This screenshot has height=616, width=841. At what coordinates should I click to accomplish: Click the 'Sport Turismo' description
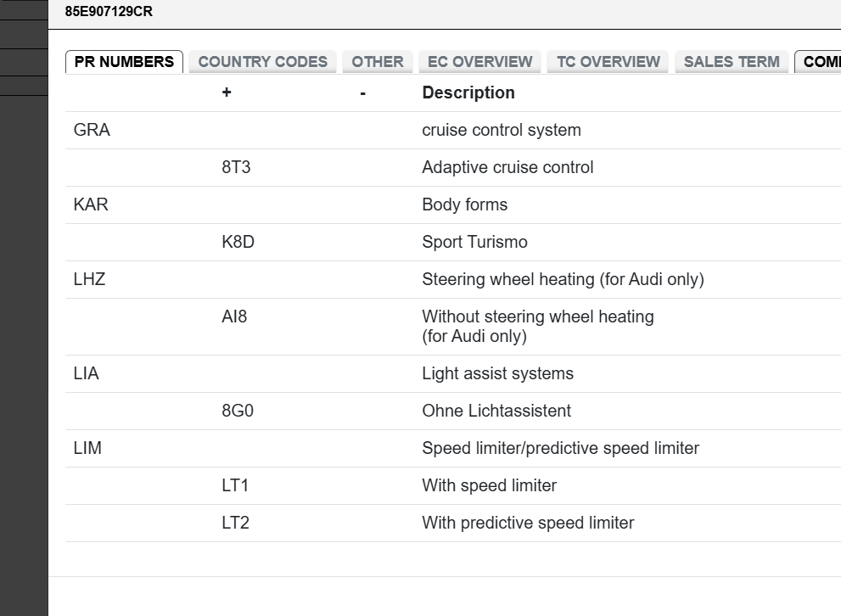point(474,242)
